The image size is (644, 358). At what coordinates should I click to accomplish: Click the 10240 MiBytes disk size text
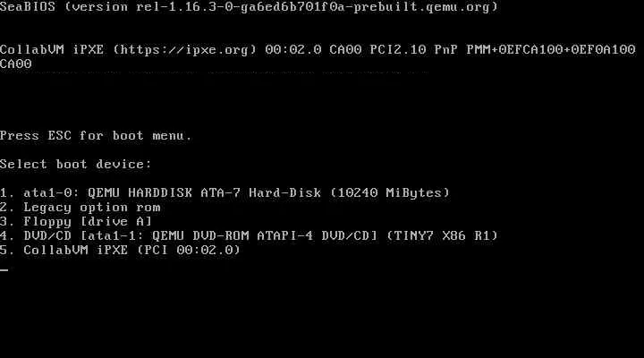(390, 192)
